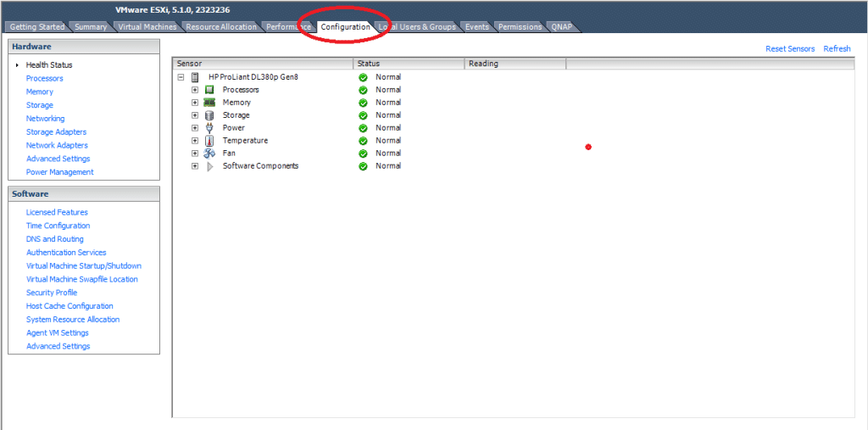Click the HP ProLiant server icon
The image size is (868, 430).
(x=195, y=77)
